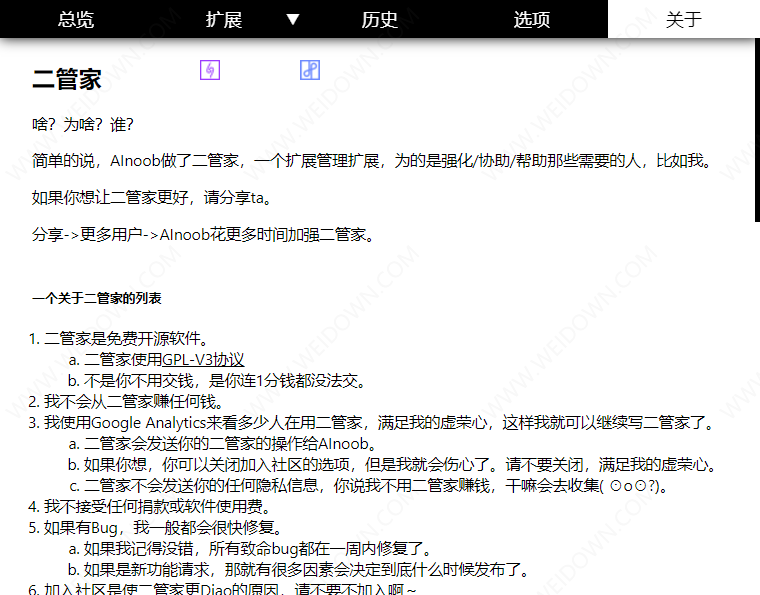Click the text 啥？为啥？谁？
This screenshot has height=595, width=760.
point(82,125)
